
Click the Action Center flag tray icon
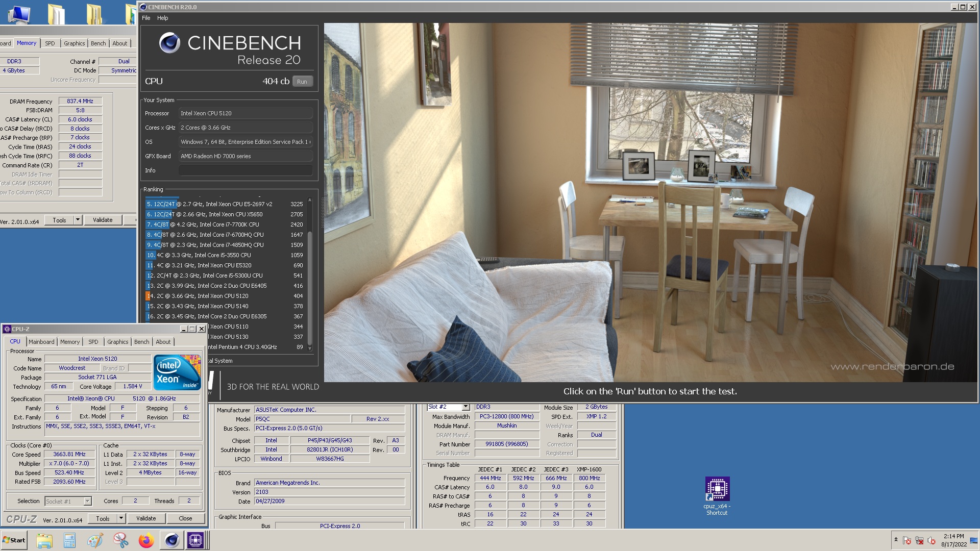pyautogui.click(x=906, y=540)
